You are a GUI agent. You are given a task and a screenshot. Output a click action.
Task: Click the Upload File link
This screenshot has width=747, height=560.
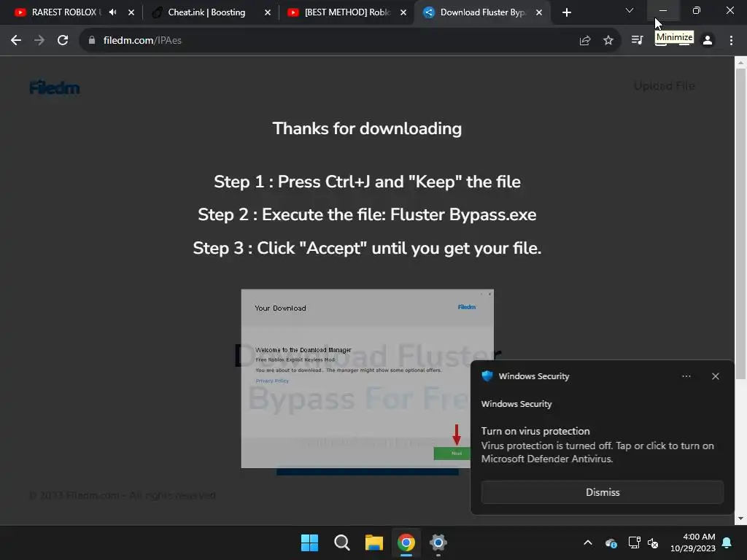[x=664, y=86]
